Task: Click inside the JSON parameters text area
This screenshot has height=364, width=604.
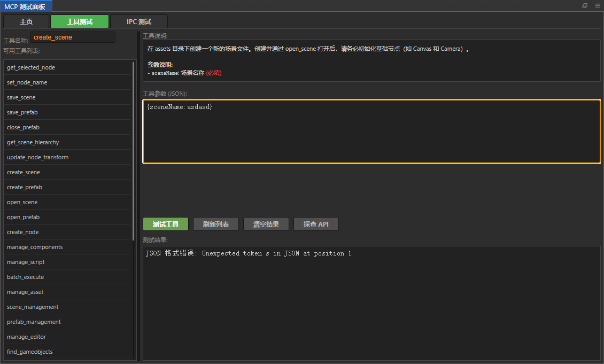Action: click(x=371, y=131)
